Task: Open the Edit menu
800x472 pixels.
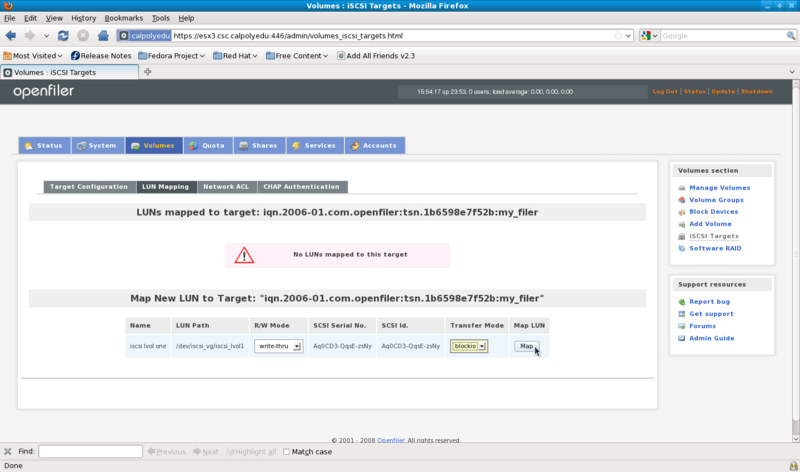Action: 31,18
